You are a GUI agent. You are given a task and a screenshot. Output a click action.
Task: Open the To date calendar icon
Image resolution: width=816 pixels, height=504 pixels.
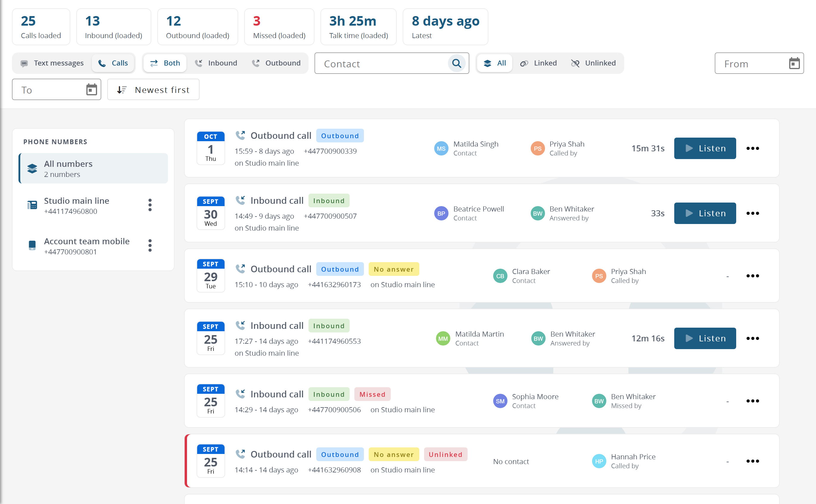click(x=91, y=90)
